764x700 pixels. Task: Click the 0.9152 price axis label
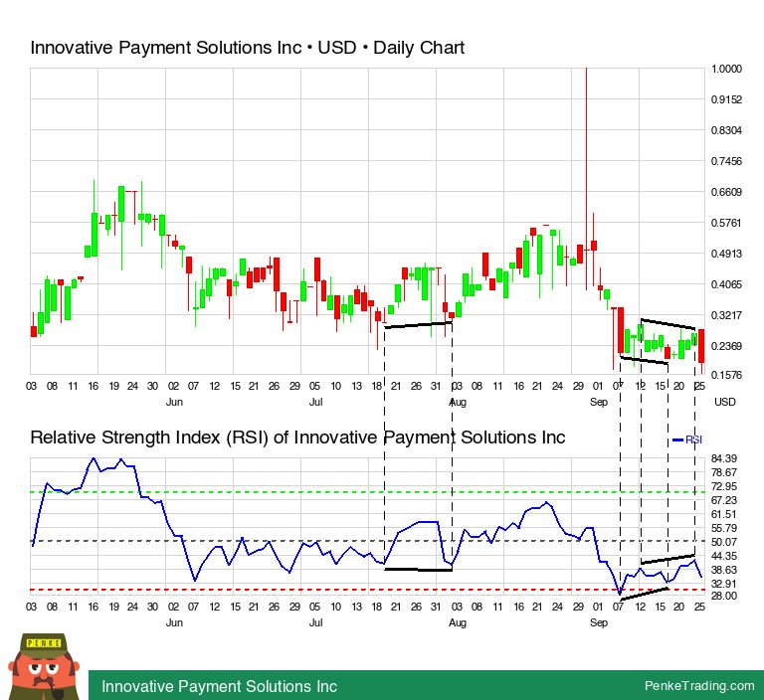pos(726,99)
